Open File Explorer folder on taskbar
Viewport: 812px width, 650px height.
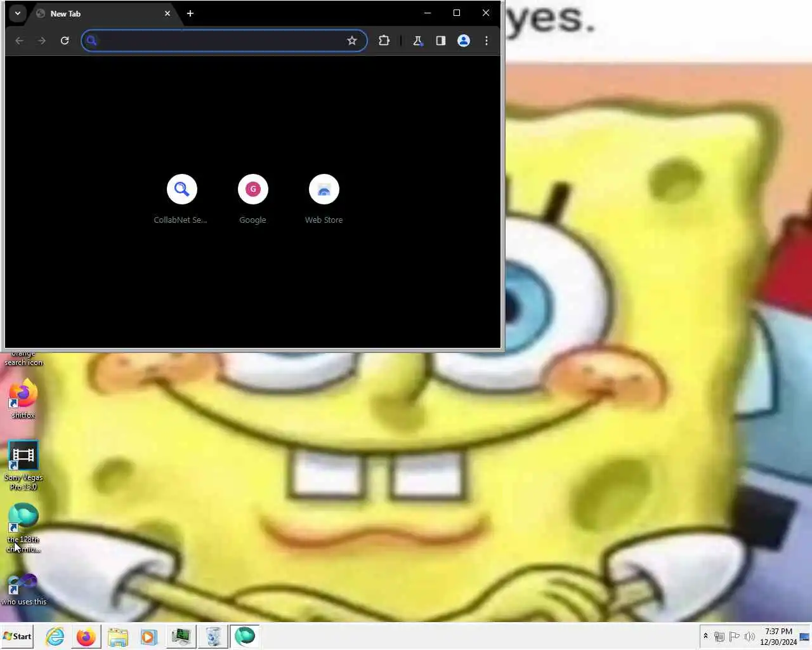118,636
